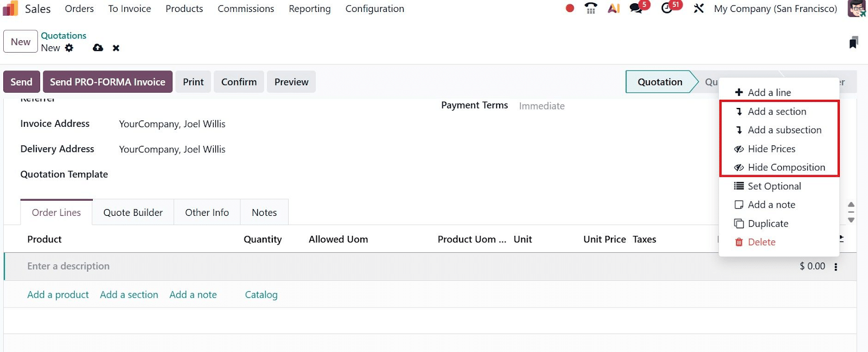Switch to the Notes tab
Image resolution: width=868 pixels, height=352 pixels.
coord(264,213)
